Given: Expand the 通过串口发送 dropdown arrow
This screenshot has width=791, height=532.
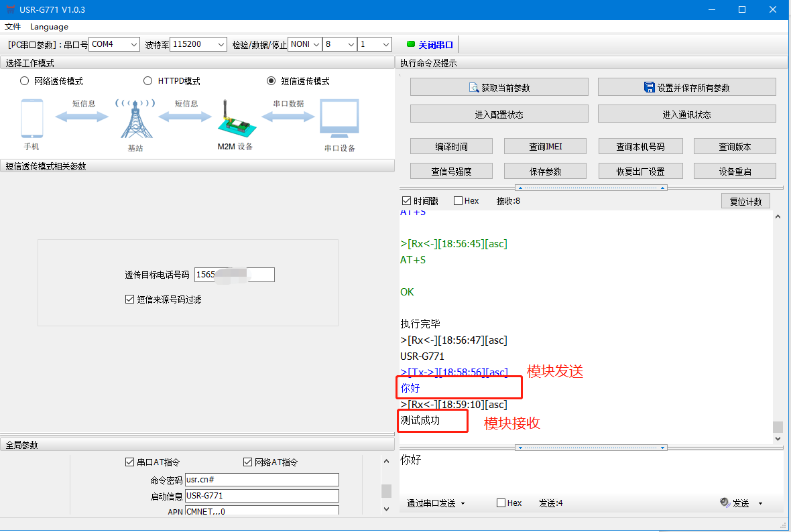Looking at the screenshot, I should (x=463, y=503).
